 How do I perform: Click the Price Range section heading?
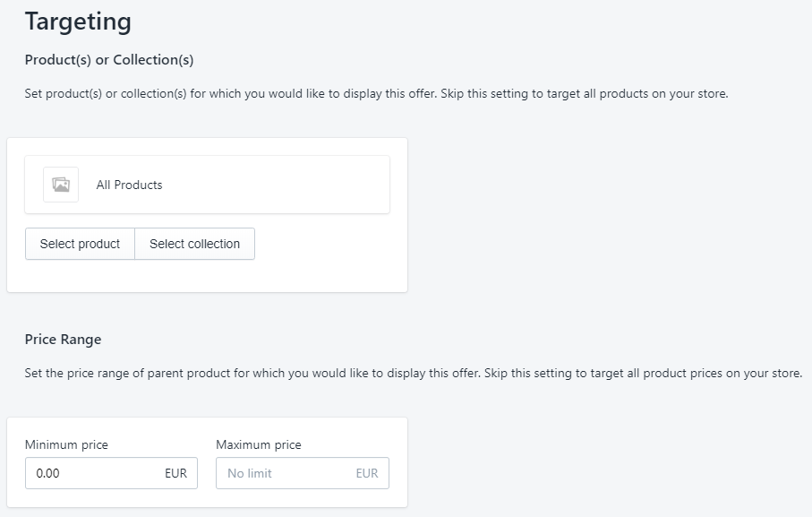coord(63,340)
